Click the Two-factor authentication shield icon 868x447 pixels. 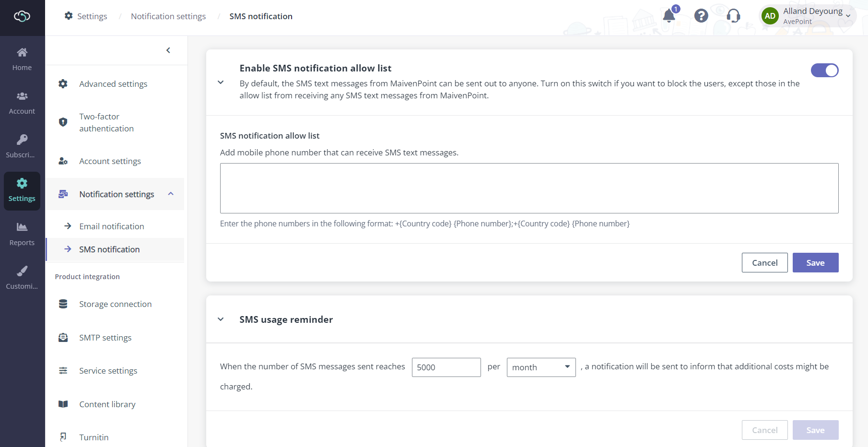(63, 122)
